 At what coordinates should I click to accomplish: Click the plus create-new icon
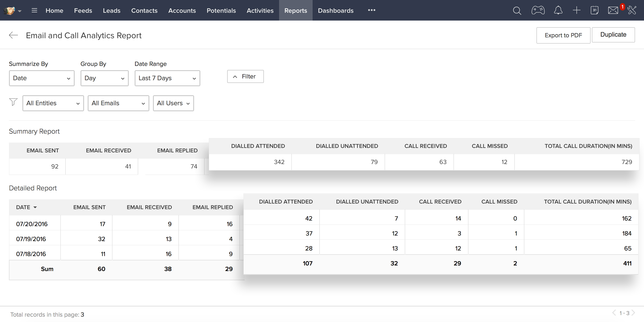[x=576, y=11]
